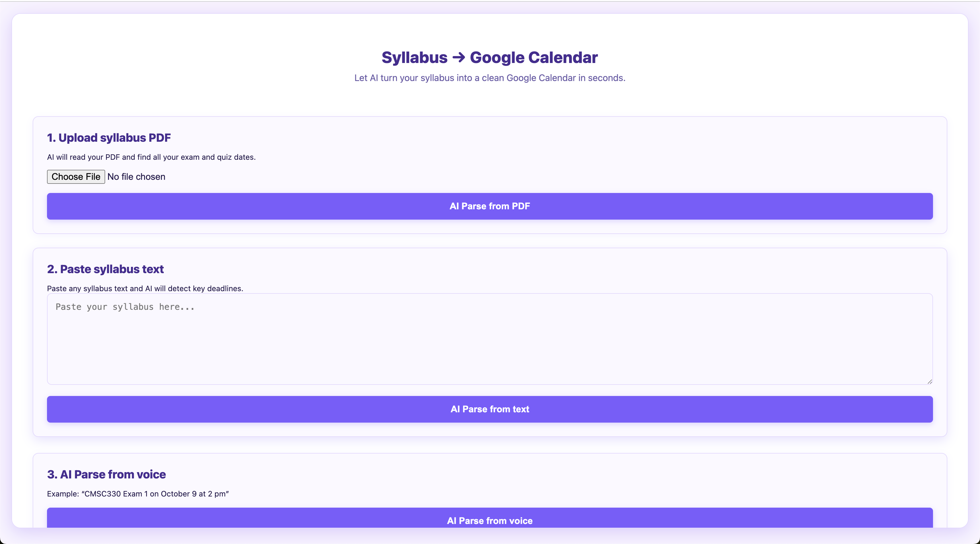Screen dimensions: 980x544
Task: Click the placeholder text Paste your syllabus here
Action: pyautogui.click(x=125, y=307)
